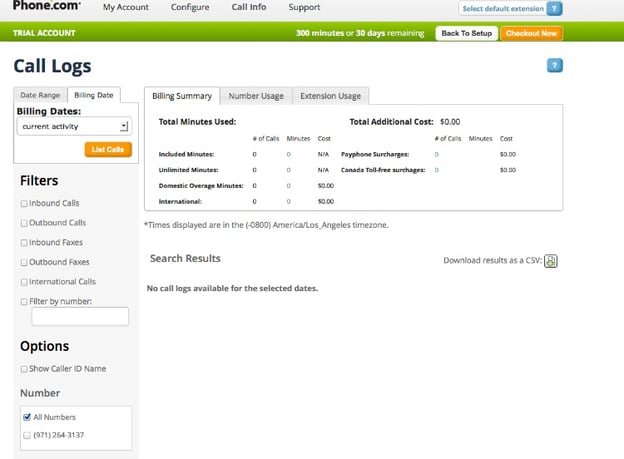Open the Configure menu
The width and height of the screenshot is (624, 459).
click(x=190, y=8)
